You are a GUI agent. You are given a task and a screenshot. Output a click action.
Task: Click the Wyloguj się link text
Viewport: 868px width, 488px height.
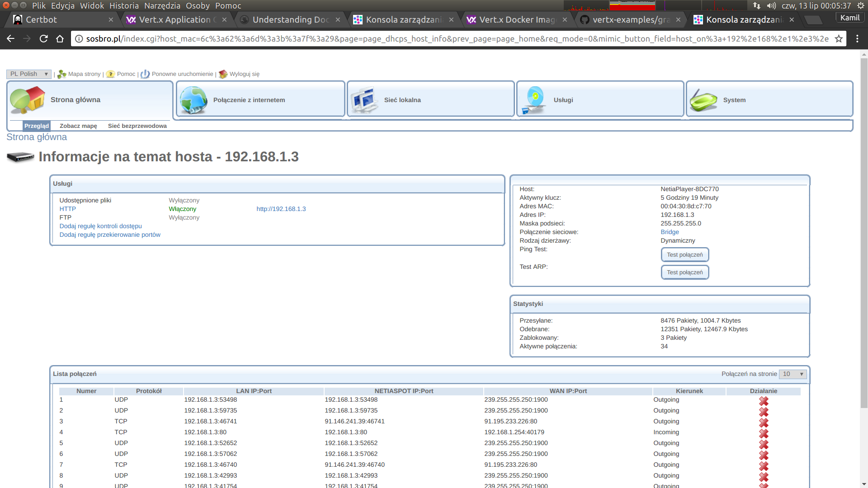point(245,74)
